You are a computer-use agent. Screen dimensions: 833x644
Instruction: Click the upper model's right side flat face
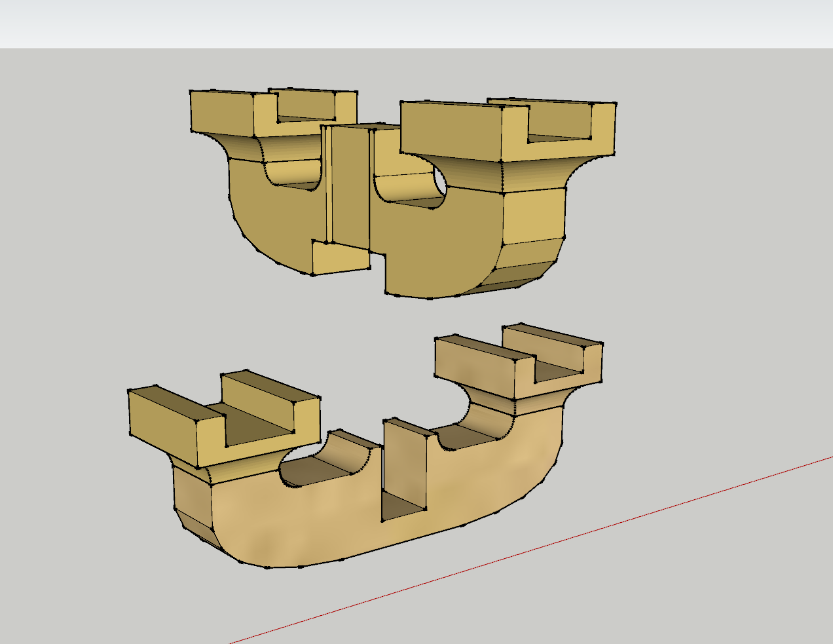[x=534, y=215]
